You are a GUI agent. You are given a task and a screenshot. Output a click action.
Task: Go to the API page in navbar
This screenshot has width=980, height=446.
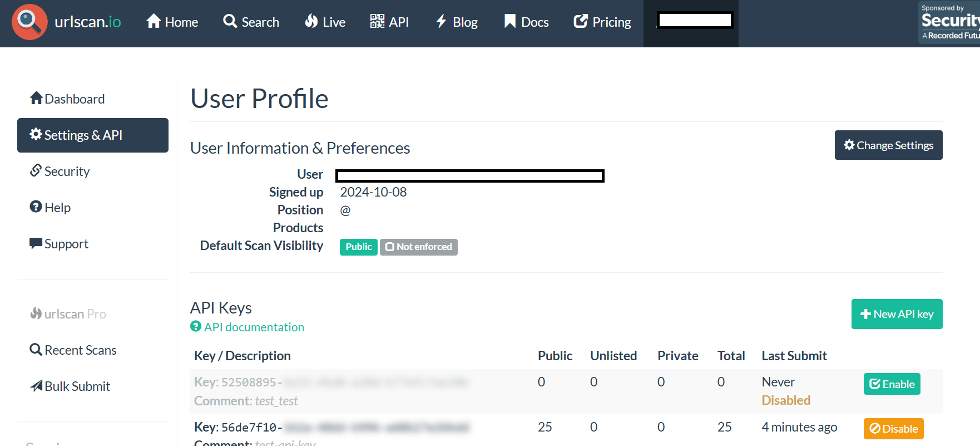[389, 22]
